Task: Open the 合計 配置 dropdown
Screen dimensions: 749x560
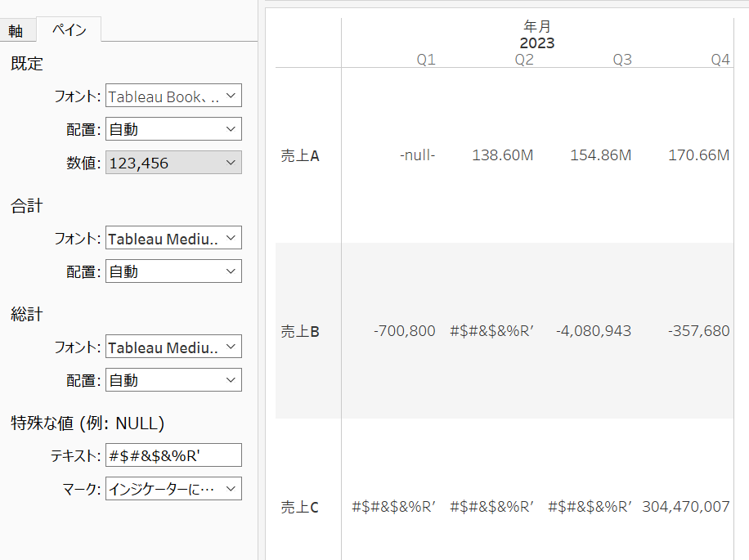Action: coord(173,271)
